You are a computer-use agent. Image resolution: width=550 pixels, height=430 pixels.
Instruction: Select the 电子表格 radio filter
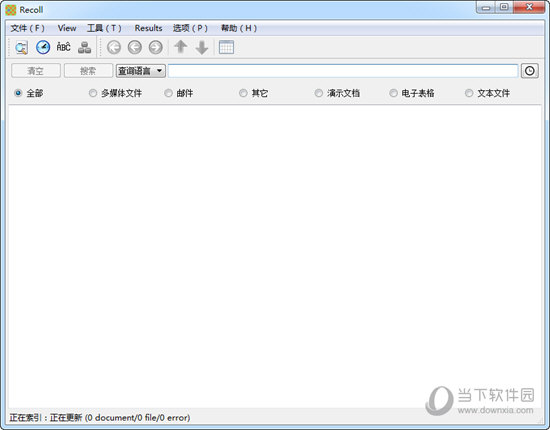point(412,93)
